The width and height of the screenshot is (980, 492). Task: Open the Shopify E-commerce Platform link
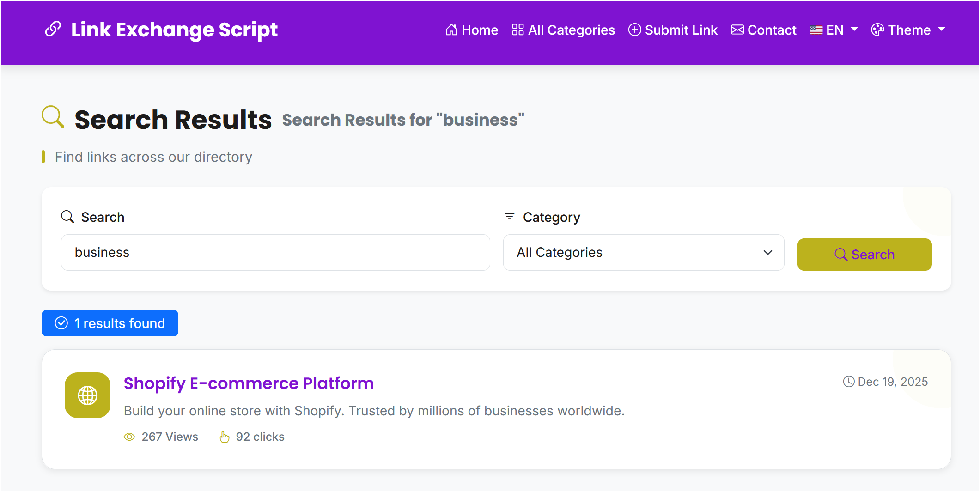tap(249, 383)
